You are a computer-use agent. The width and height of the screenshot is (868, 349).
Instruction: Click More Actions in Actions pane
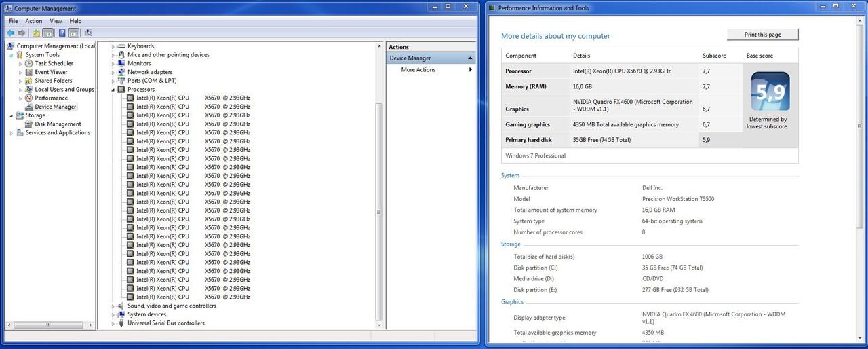click(418, 70)
